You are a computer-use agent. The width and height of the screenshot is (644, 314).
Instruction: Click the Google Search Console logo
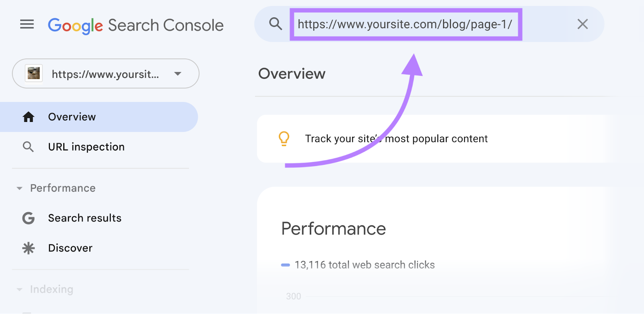tap(136, 25)
